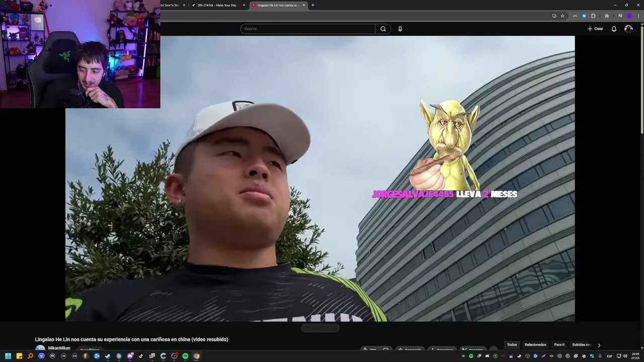Click the video player to pause
The width and height of the screenshot is (644, 362).
tap(320, 178)
